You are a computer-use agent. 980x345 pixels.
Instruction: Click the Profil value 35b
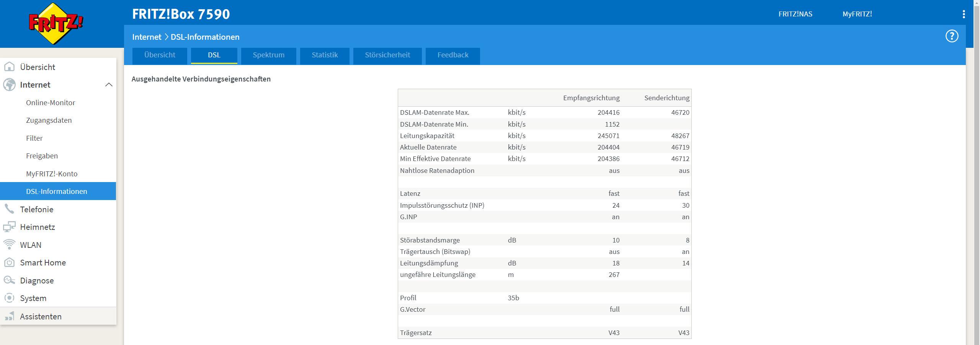(x=513, y=298)
